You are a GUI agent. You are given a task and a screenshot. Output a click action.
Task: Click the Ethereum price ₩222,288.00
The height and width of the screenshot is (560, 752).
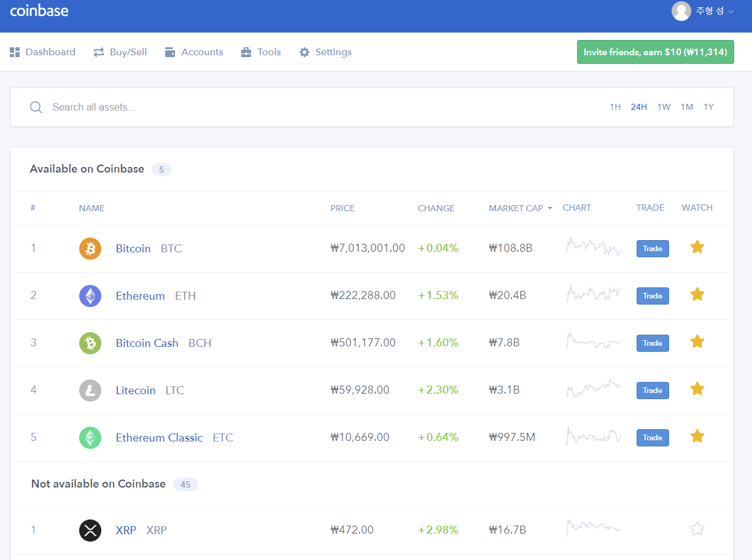point(363,296)
